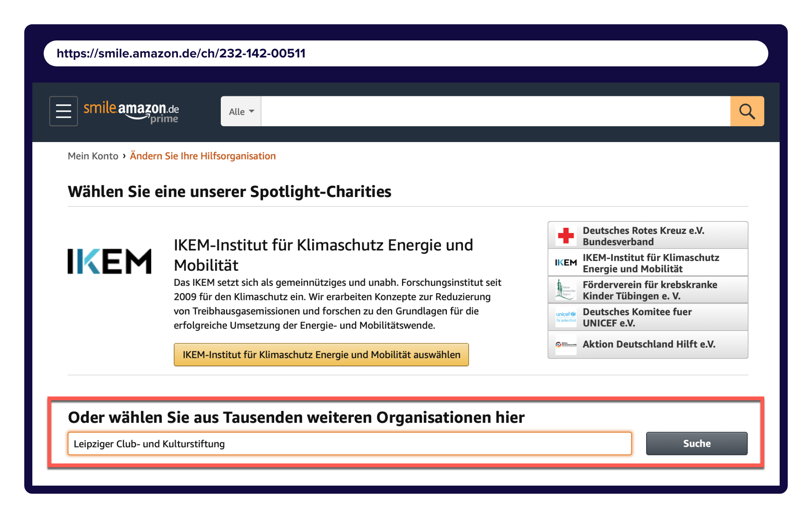Image resolution: width=812 pixels, height=518 pixels.
Task: Select Deutsches Rotes Kreuz e.V. Bundesverband
Action: (648, 236)
